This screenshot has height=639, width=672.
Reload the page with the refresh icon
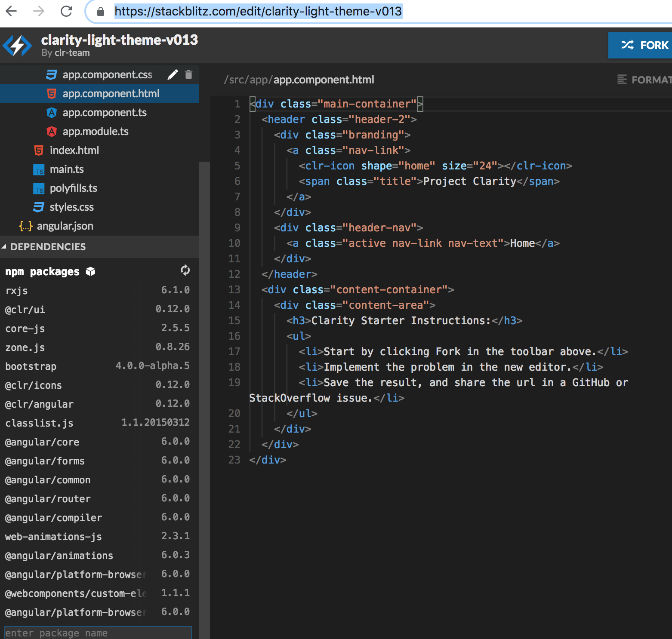66,11
